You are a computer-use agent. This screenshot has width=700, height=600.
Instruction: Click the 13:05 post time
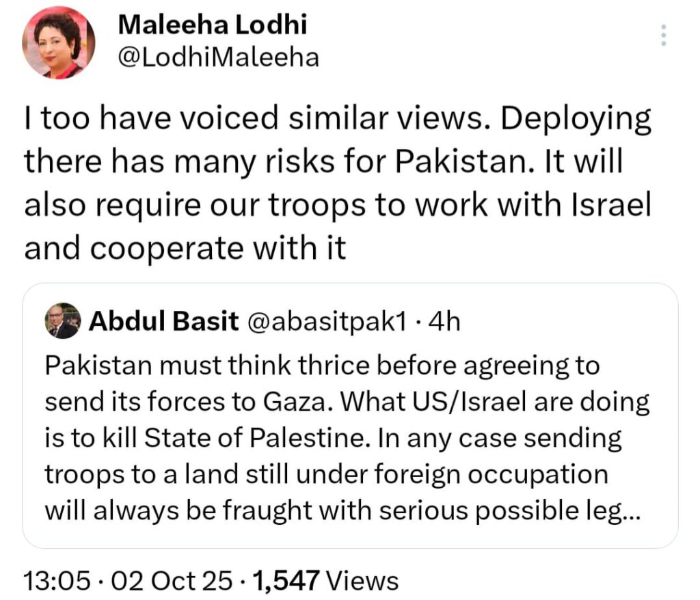point(57,581)
